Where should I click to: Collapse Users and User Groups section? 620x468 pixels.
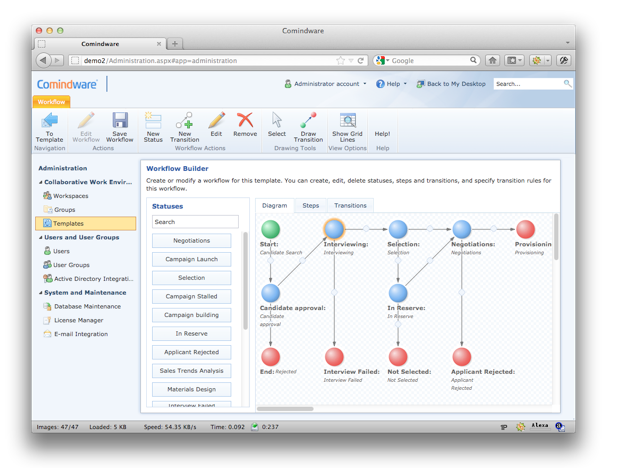pos(41,238)
